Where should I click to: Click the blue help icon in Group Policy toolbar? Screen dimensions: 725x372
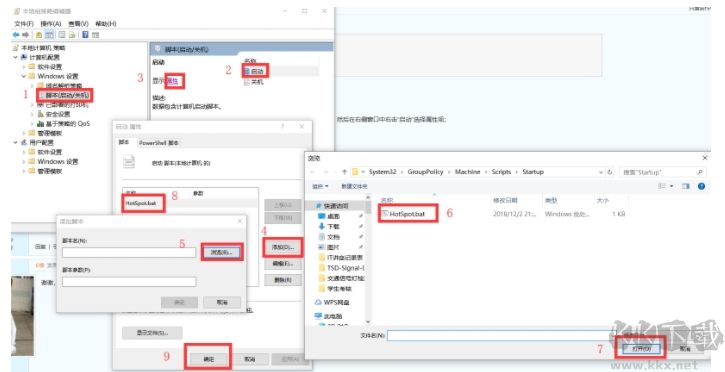85,35
